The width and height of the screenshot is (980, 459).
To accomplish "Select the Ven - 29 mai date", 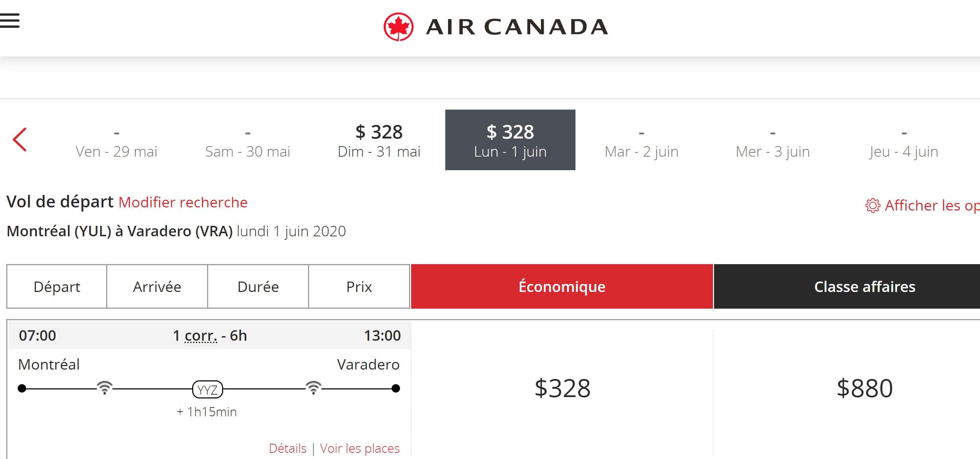I will [116, 140].
